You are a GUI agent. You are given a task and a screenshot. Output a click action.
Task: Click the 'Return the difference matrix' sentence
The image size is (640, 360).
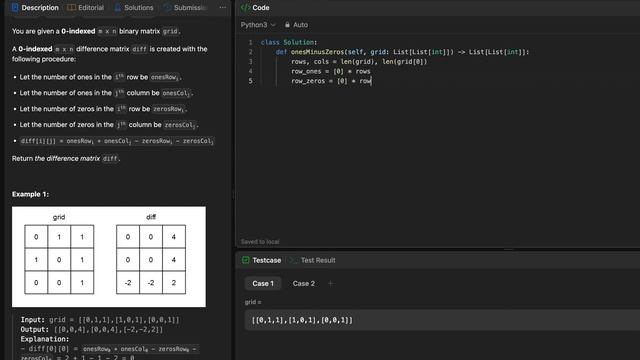(x=66, y=158)
